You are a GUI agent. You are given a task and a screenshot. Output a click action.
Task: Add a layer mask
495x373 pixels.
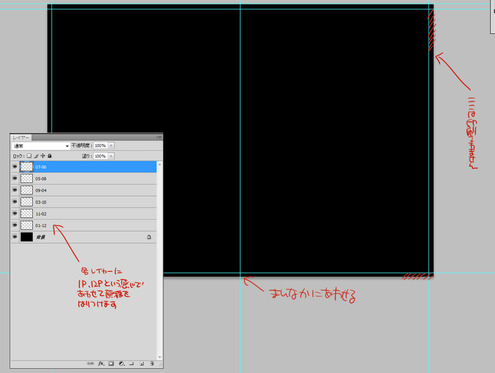111,363
